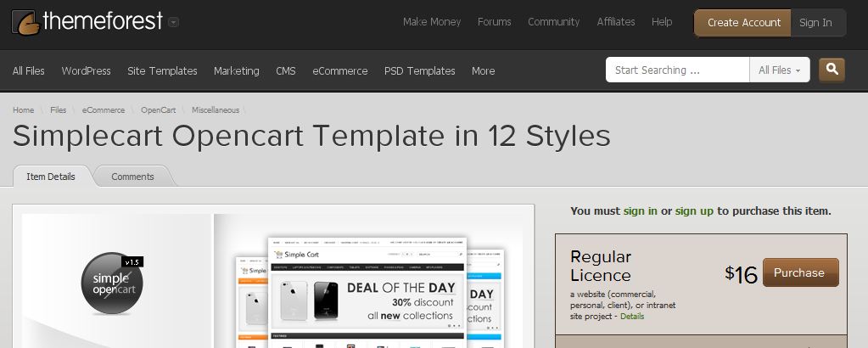Open the eCommerce category menu
This screenshot has width=868, height=348.
click(340, 71)
